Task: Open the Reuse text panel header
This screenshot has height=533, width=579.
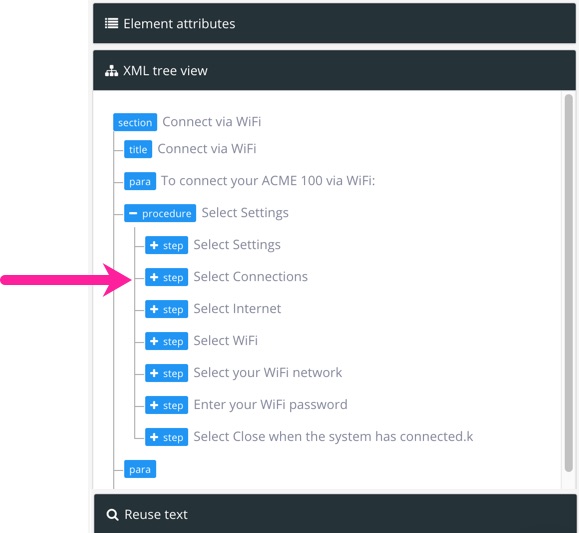Action: pyautogui.click(x=334, y=514)
